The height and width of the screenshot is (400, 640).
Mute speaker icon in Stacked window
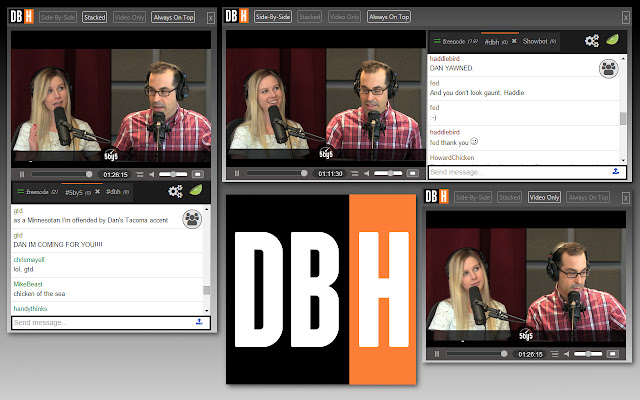tap(151, 174)
